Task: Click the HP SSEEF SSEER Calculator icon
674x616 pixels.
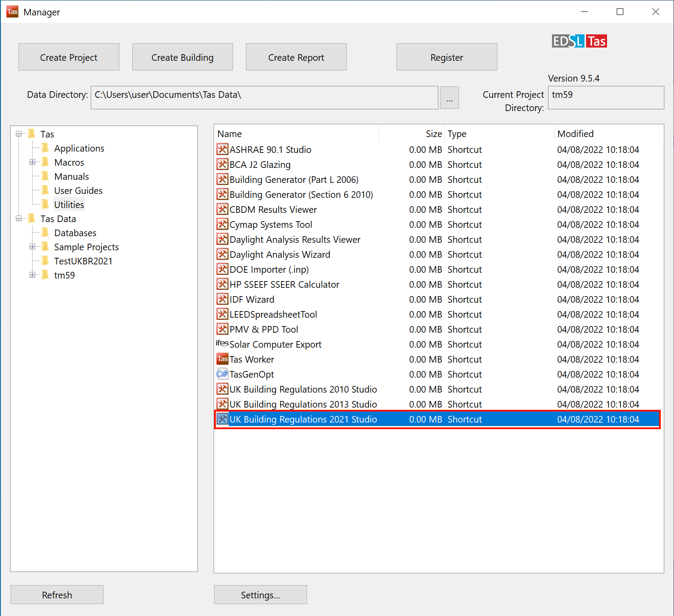Action: [x=222, y=284]
